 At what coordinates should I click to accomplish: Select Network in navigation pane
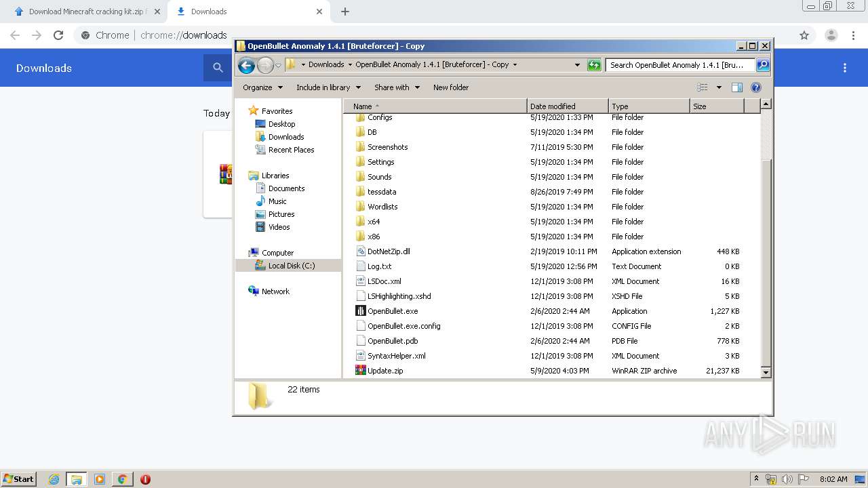coord(275,291)
